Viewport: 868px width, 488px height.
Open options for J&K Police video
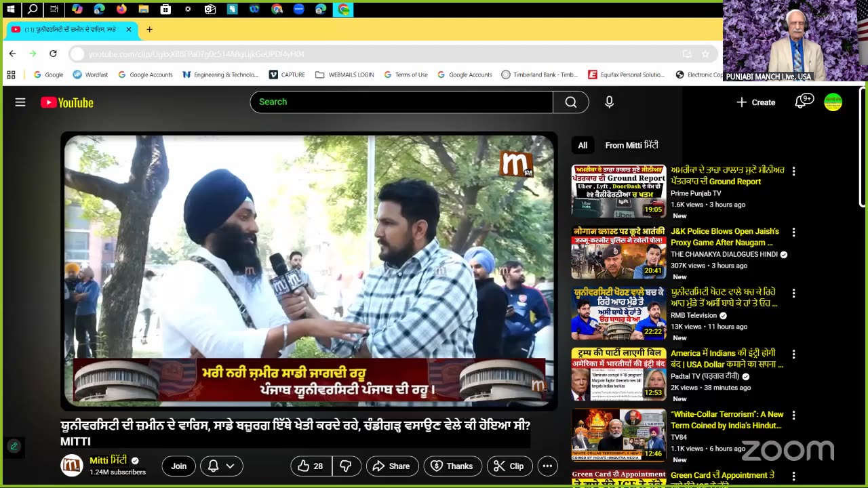793,232
